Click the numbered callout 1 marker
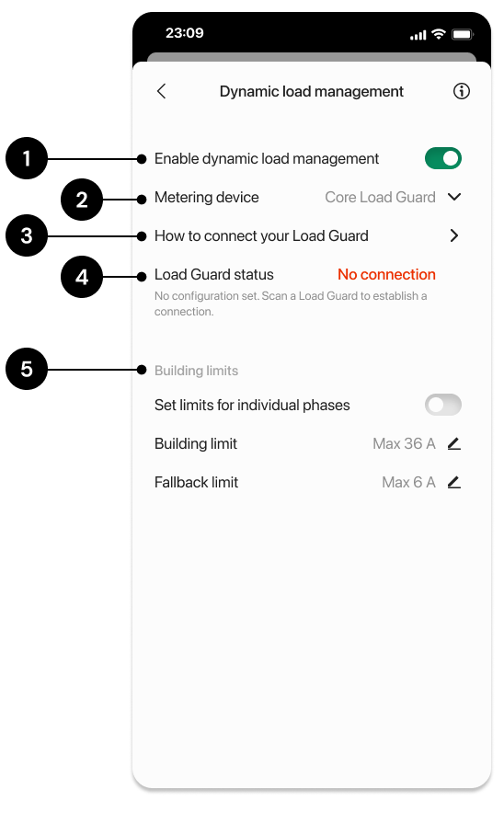The image size is (504, 813). pos(27,158)
